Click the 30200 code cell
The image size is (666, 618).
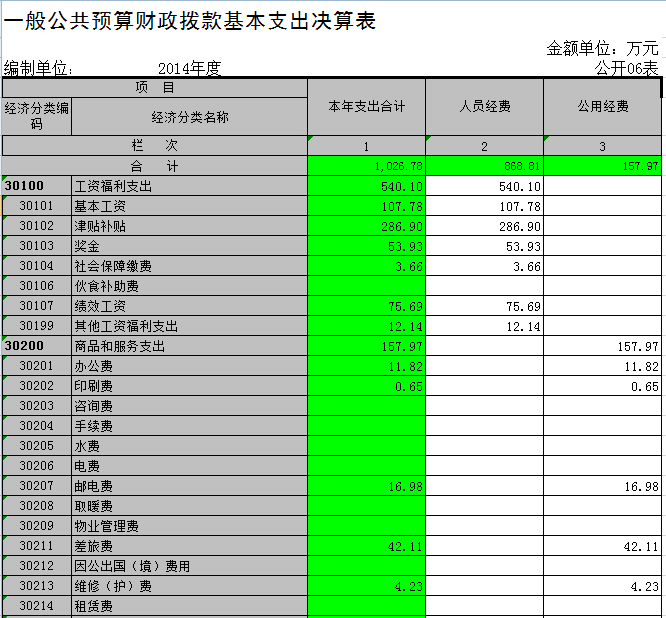coord(37,346)
